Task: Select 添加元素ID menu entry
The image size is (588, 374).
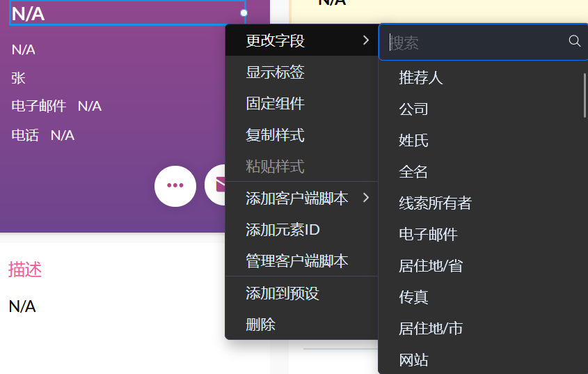Action: click(x=283, y=230)
